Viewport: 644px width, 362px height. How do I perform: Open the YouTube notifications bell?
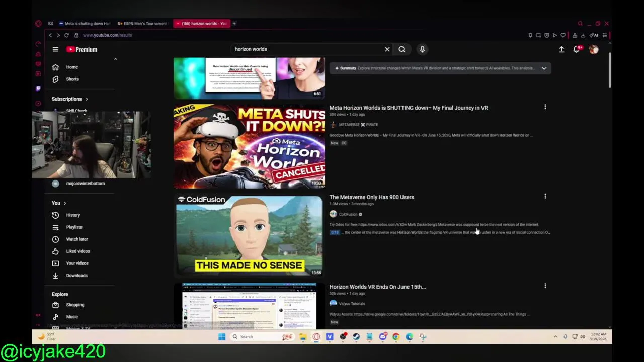pyautogui.click(x=577, y=49)
